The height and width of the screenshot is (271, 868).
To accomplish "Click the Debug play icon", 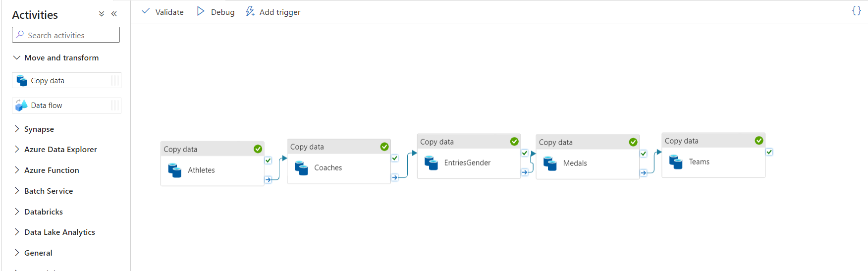I will point(201,11).
